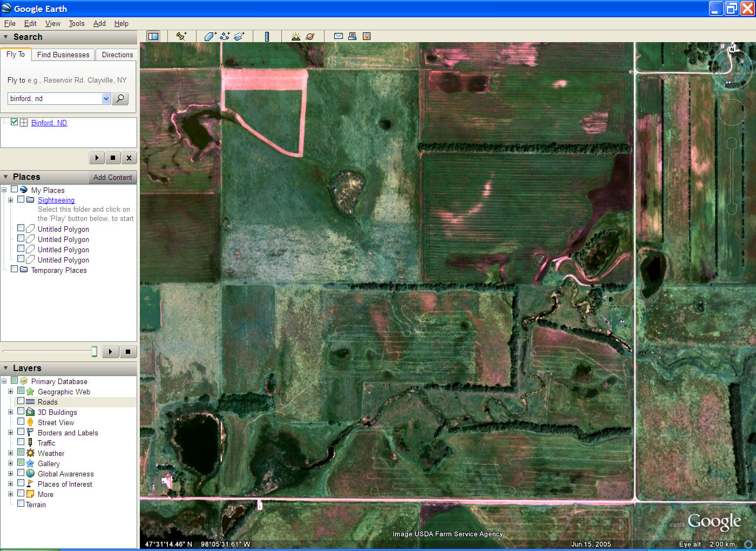Toggle the sidebar with the Hide Sidebar icon
The width and height of the screenshot is (756, 551).
tap(153, 36)
